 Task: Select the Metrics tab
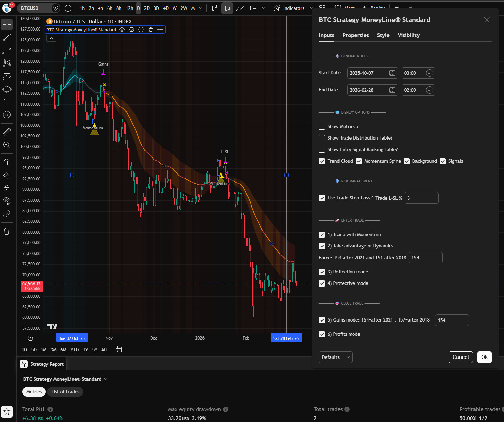[34, 392]
